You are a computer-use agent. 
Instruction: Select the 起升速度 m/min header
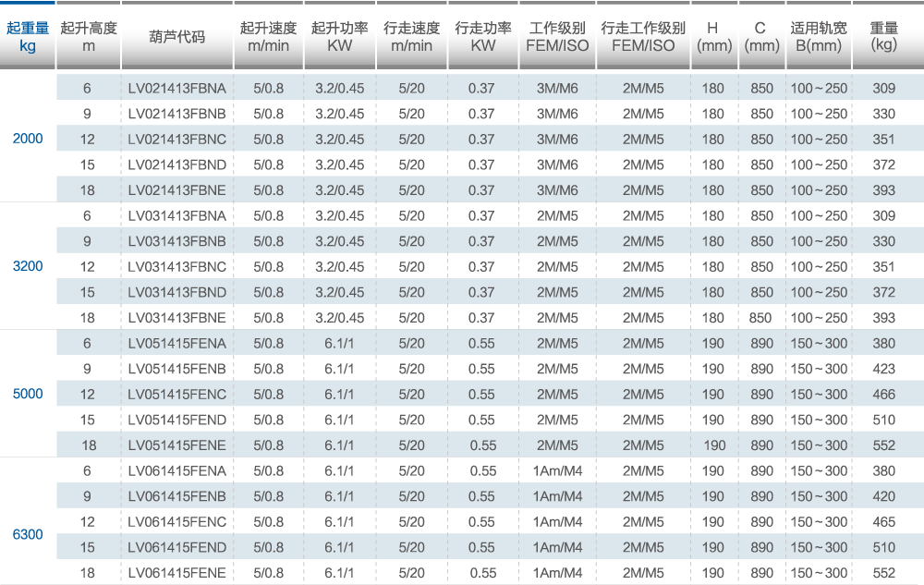click(x=268, y=37)
